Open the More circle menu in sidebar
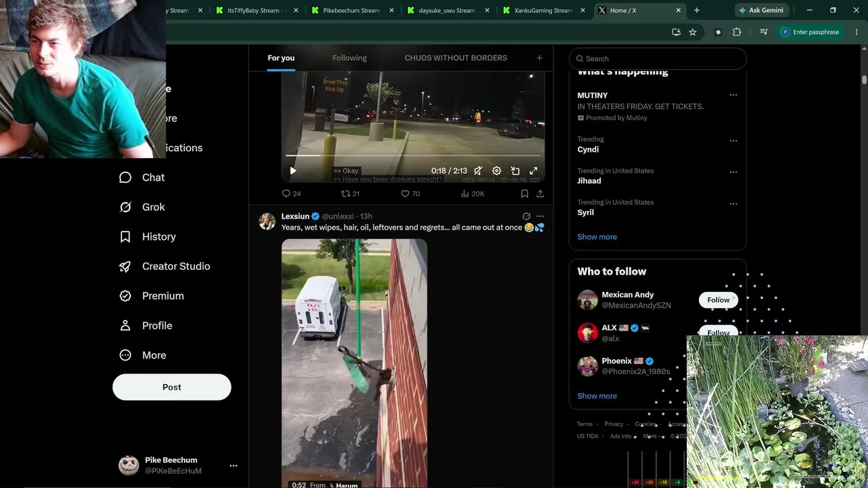 click(125, 355)
